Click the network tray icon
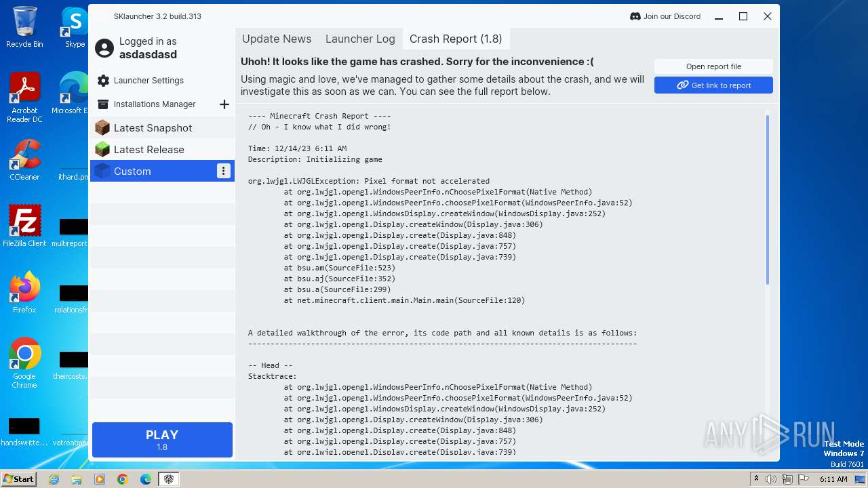 pyautogui.click(x=787, y=479)
